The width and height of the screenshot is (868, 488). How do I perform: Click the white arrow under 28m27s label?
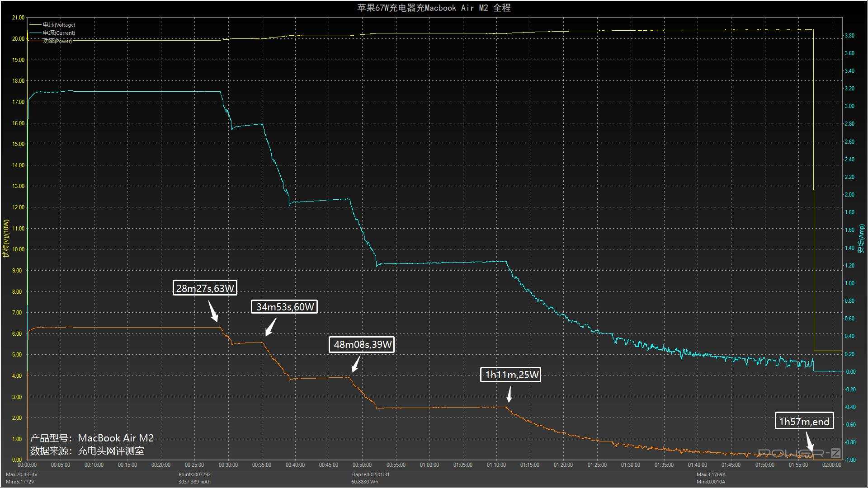point(213,311)
